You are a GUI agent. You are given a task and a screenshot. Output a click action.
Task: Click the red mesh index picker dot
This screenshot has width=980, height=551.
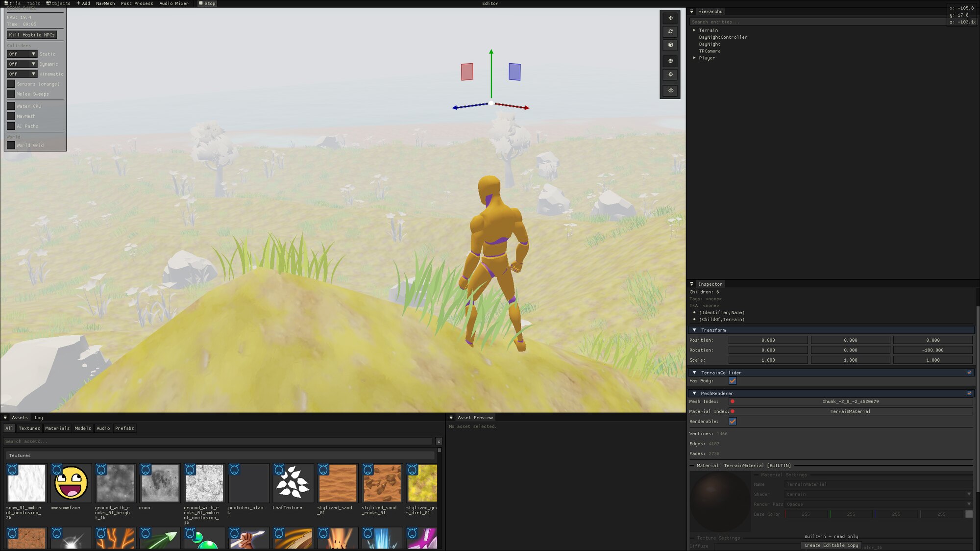click(733, 401)
